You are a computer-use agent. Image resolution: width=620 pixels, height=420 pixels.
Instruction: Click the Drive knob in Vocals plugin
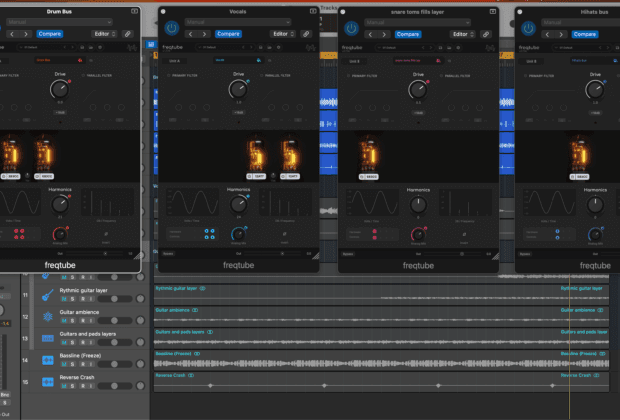(x=237, y=90)
